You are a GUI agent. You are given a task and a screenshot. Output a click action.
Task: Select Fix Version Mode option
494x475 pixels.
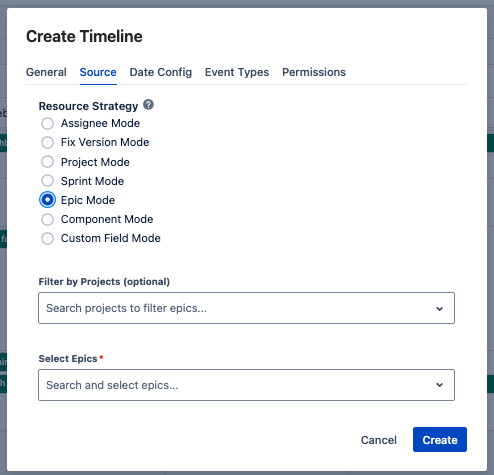point(47,142)
